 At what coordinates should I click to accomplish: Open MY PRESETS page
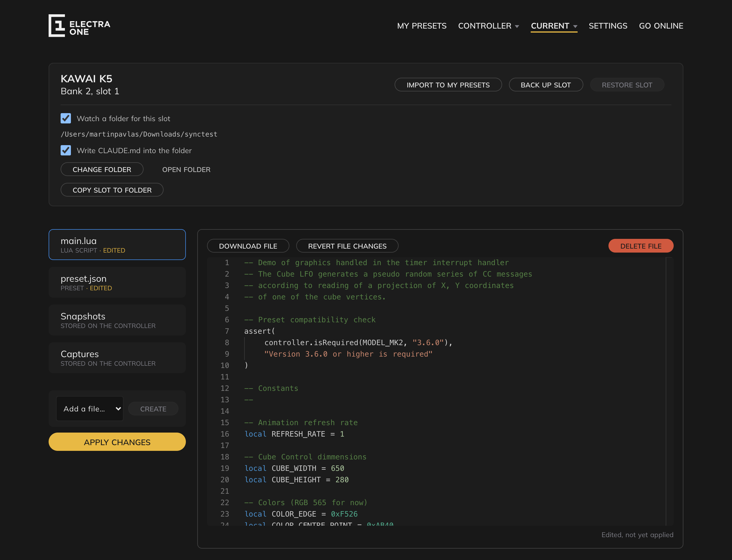pos(422,26)
